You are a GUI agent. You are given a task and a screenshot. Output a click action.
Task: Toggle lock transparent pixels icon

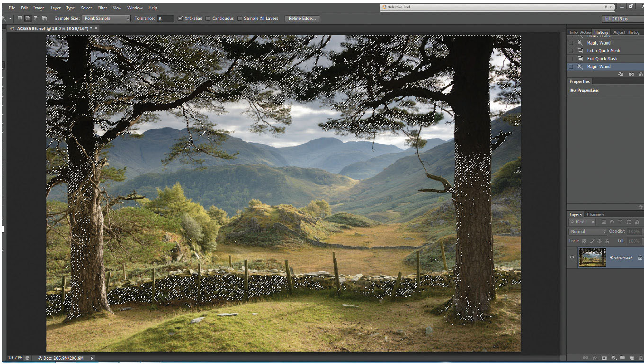pos(584,241)
